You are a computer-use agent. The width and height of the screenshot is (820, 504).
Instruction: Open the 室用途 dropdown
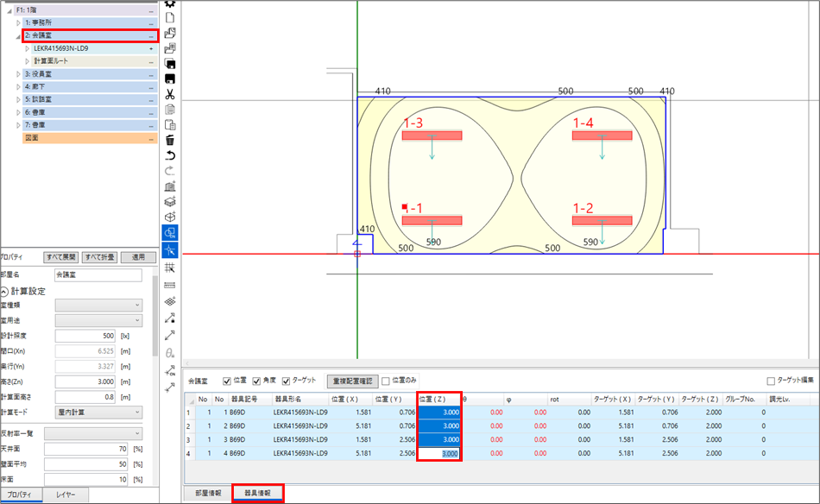[98, 320]
